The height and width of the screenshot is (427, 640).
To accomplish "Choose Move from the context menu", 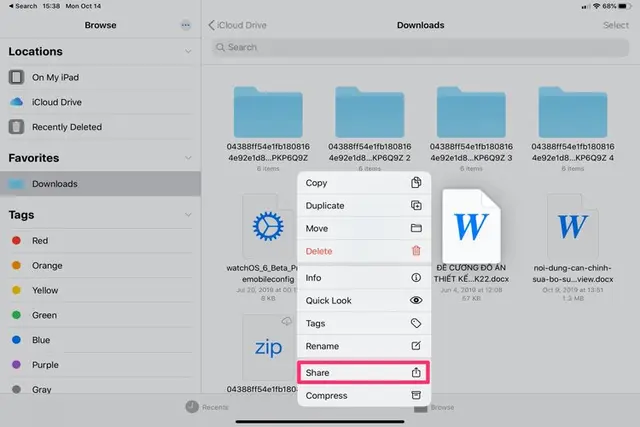I will pos(364,228).
